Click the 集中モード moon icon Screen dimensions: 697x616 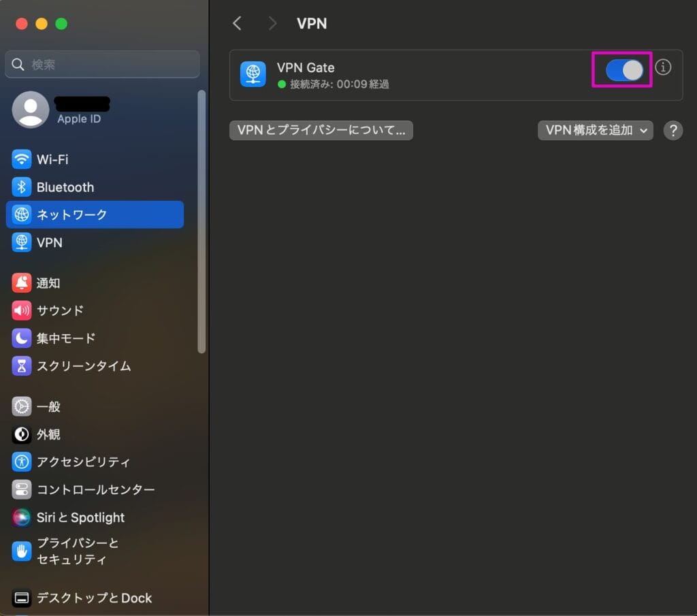21,338
